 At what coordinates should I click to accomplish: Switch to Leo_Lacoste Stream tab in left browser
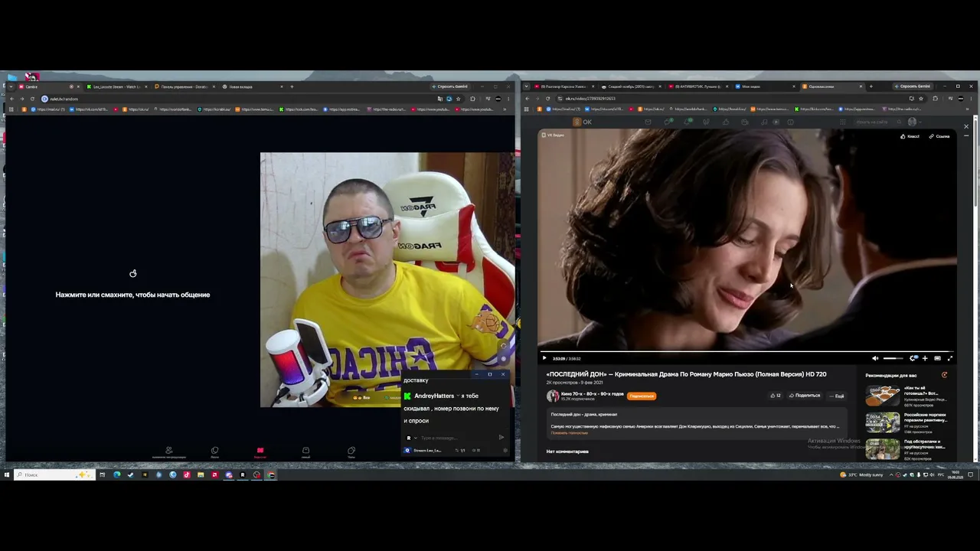pyautogui.click(x=116, y=86)
